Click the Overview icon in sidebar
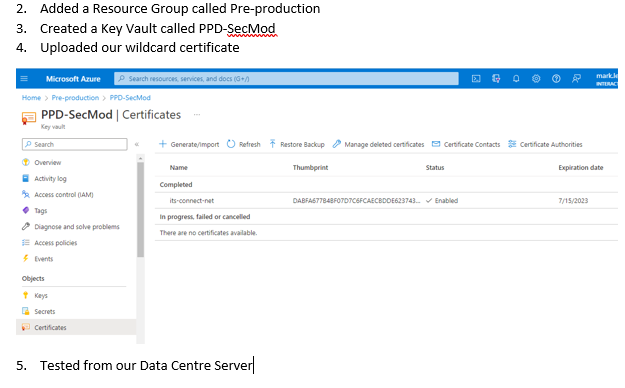This screenshot has height=388, width=625. 26,162
